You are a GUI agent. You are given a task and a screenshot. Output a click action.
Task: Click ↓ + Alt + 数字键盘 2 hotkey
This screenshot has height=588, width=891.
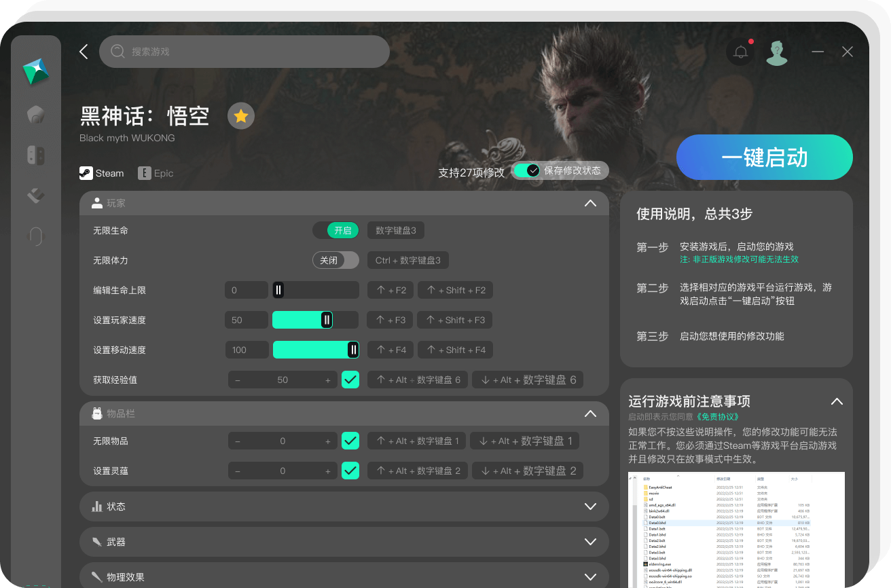pyautogui.click(x=528, y=471)
